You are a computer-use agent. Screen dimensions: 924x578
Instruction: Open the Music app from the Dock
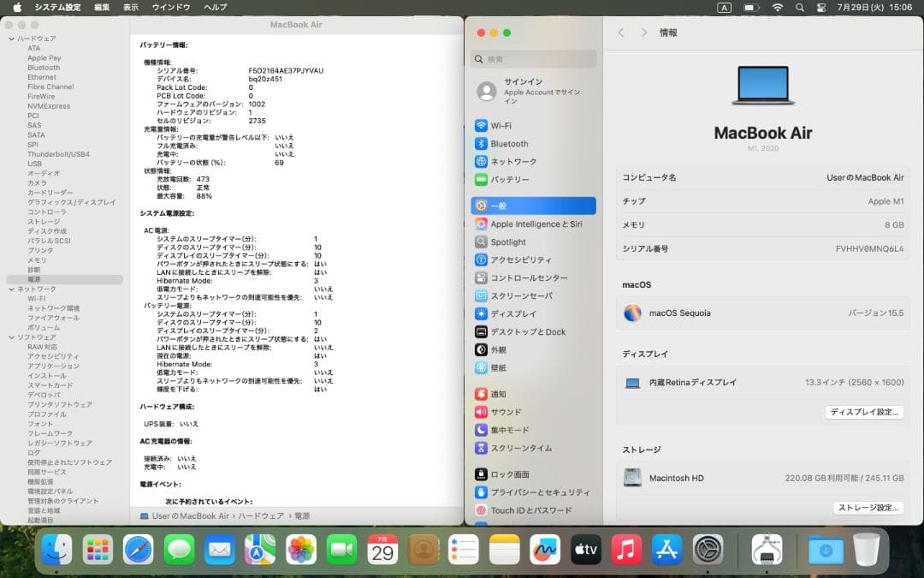[625, 550]
